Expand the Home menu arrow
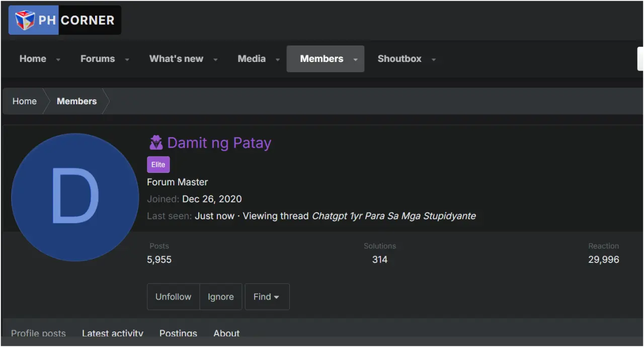This screenshot has height=347, width=644. click(x=58, y=59)
